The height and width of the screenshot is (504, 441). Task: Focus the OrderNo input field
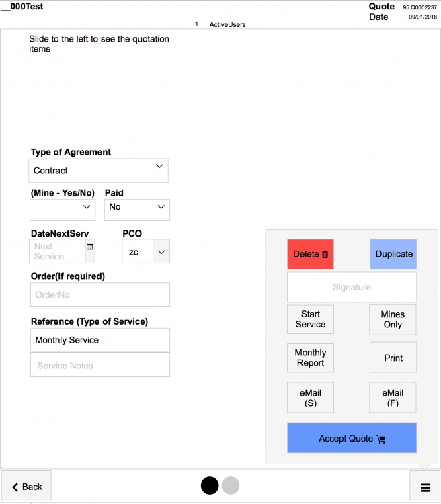(99, 295)
